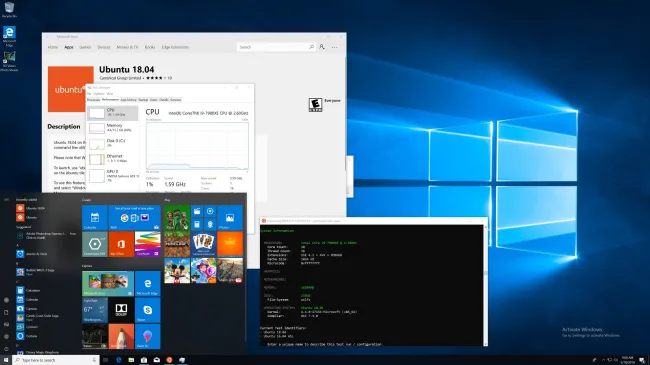Screen dimensions: 650x365
Task: Open Microsoft Store from the taskbar
Action: click(144, 360)
